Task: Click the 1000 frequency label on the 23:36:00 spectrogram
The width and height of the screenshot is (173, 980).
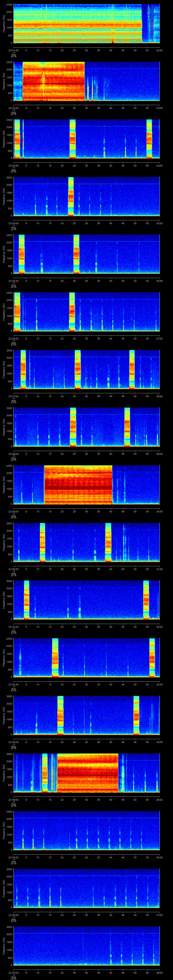Action: tap(9, 907)
